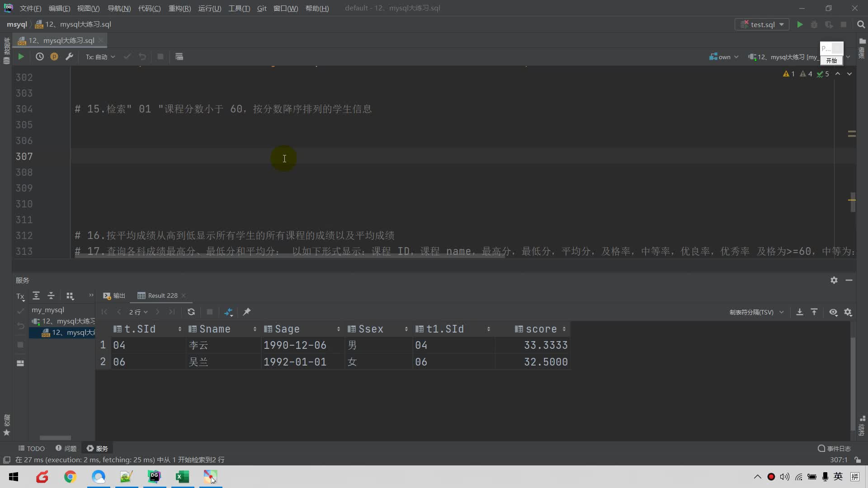Toggle the in-editor results table icon
This screenshot has width=868, height=488.
tap(179, 56)
